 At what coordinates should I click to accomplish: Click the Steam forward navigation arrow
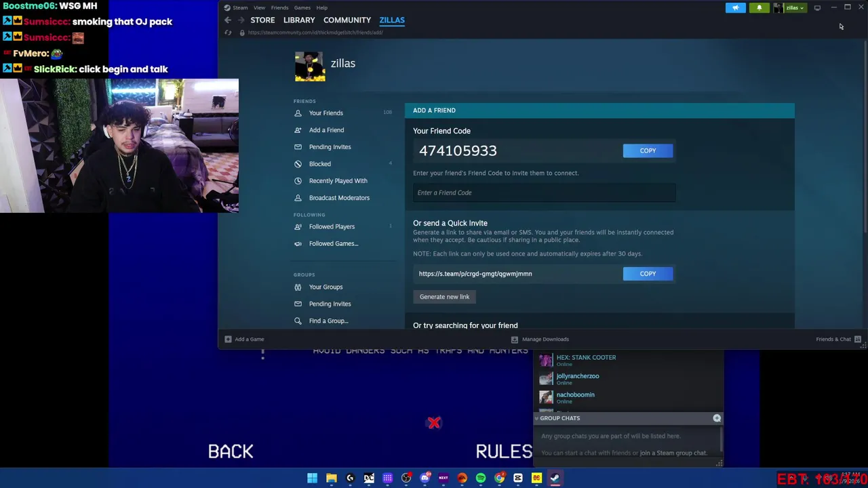pos(240,20)
